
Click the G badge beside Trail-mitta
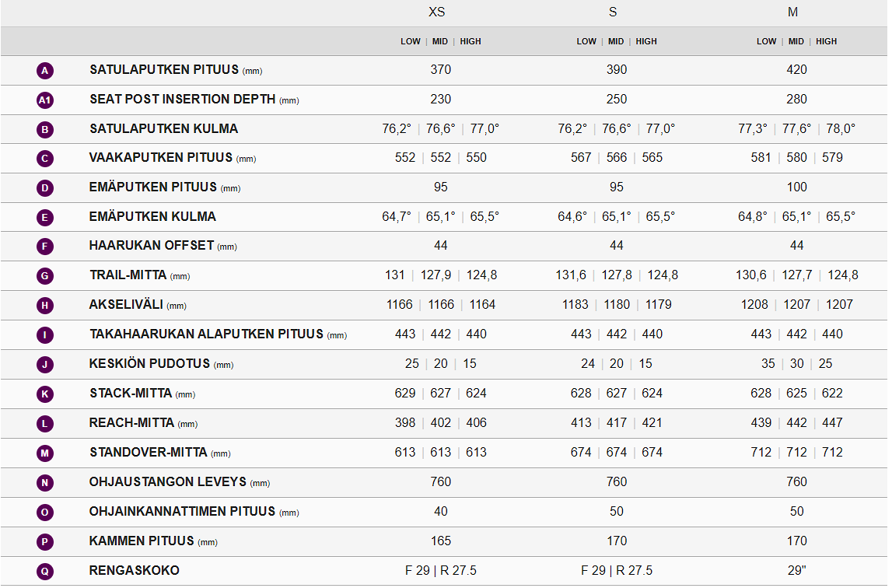click(45, 276)
